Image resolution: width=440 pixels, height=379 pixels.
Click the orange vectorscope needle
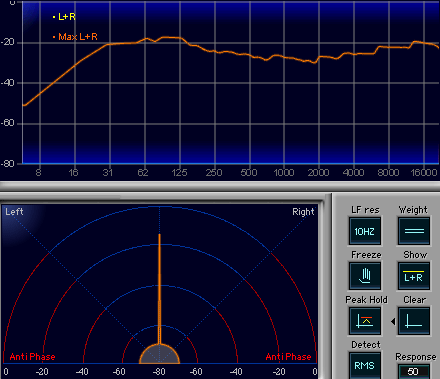[x=159, y=289]
